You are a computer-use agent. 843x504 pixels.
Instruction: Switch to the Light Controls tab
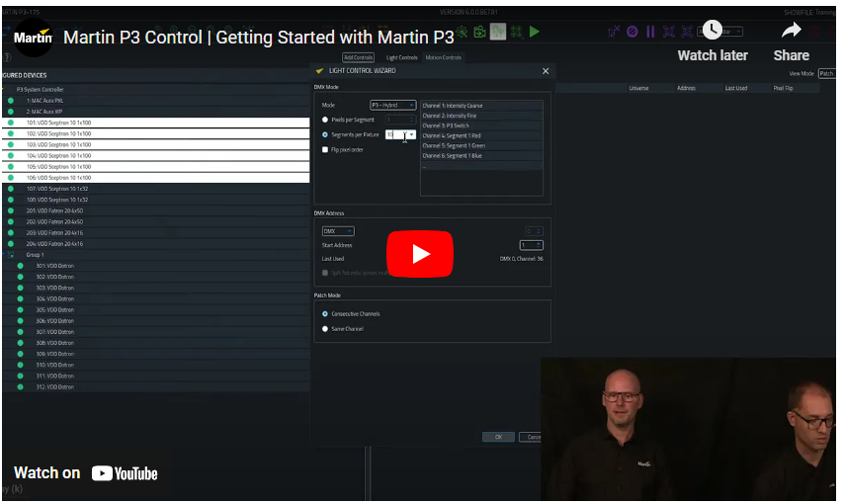(x=401, y=57)
